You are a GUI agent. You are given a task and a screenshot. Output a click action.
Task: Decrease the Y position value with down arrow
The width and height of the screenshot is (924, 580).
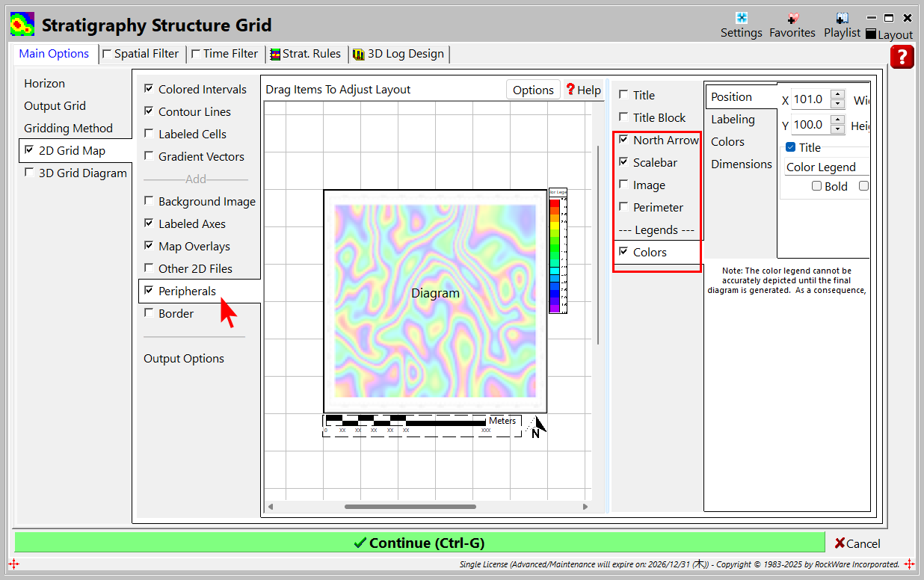[x=837, y=129]
